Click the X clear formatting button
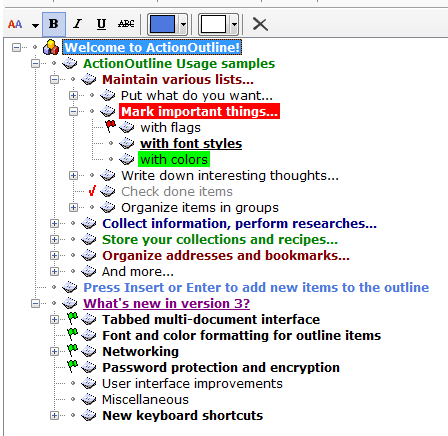 [260, 24]
